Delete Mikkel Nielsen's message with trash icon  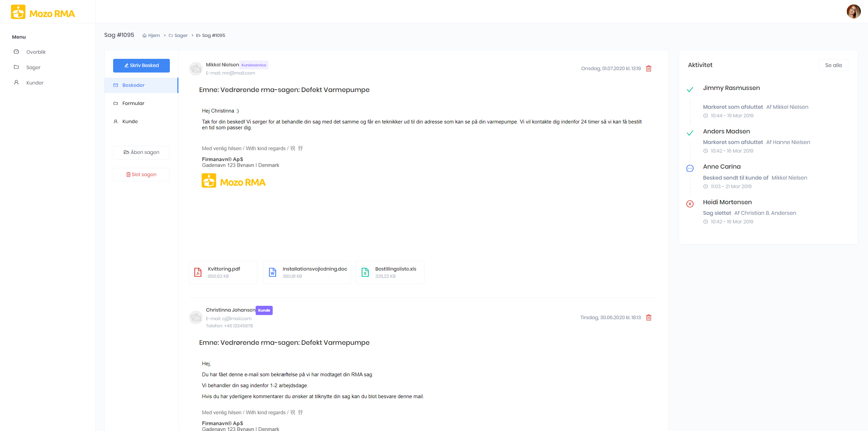649,69
